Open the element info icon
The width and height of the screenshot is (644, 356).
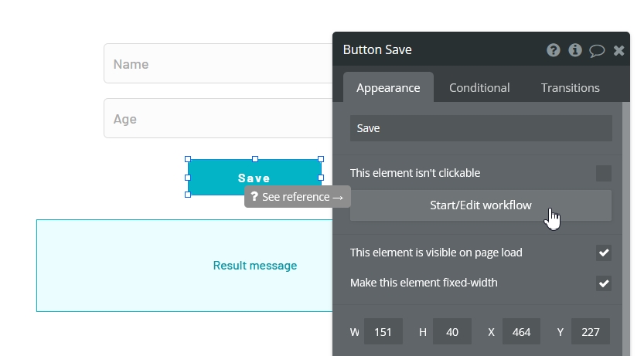click(574, 50)
